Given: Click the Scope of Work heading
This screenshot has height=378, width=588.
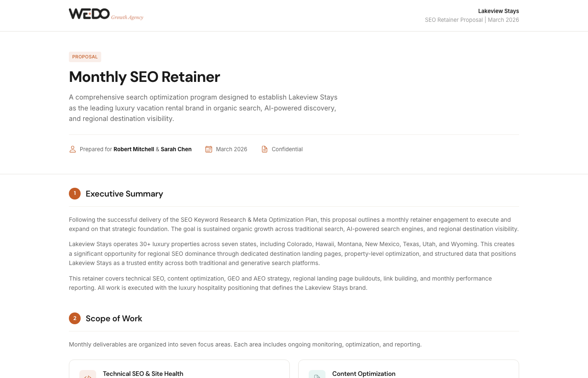Looking at the screenshot, I should tap(114, 318).
